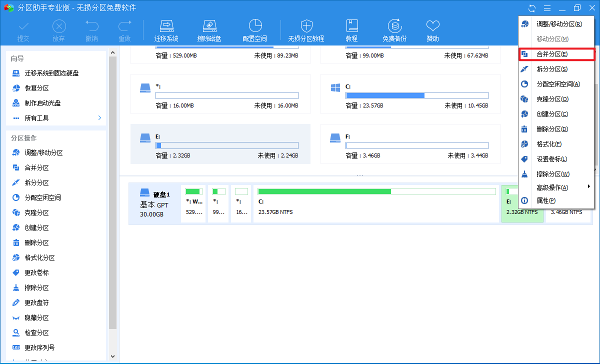The height and width of the screenshot is (364, 600).
Task: Open the 迁移系统 toolbar tool
Action: 166,30
